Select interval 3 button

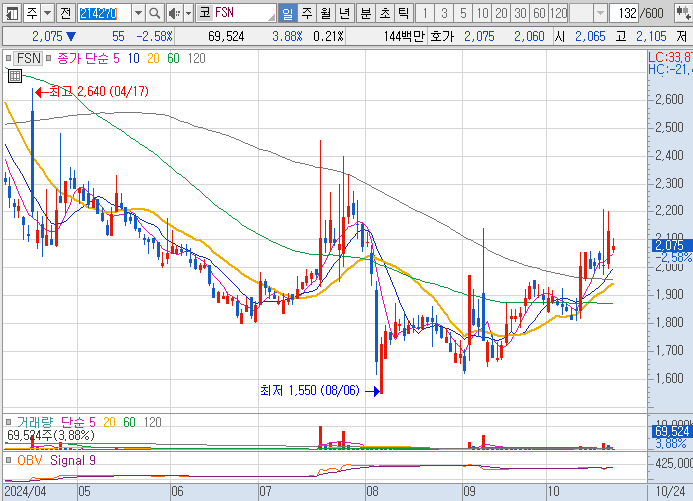tap(444, 13)
